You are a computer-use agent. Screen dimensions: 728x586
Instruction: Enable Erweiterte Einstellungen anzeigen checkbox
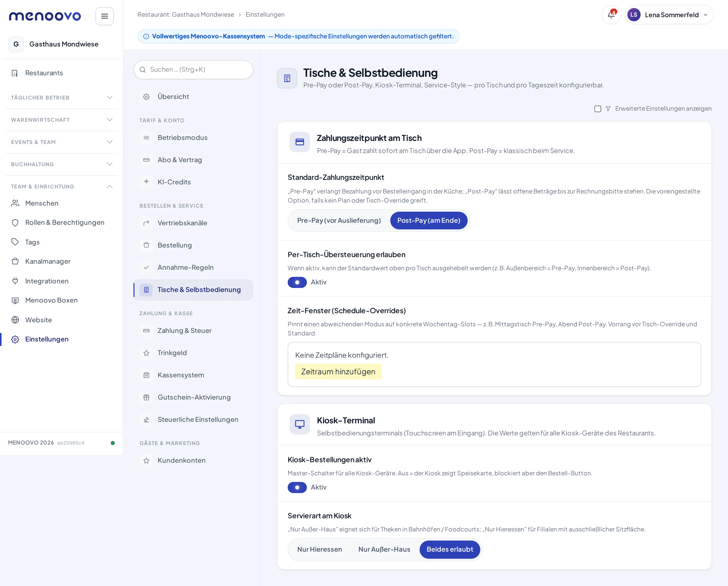coord(598,109)
